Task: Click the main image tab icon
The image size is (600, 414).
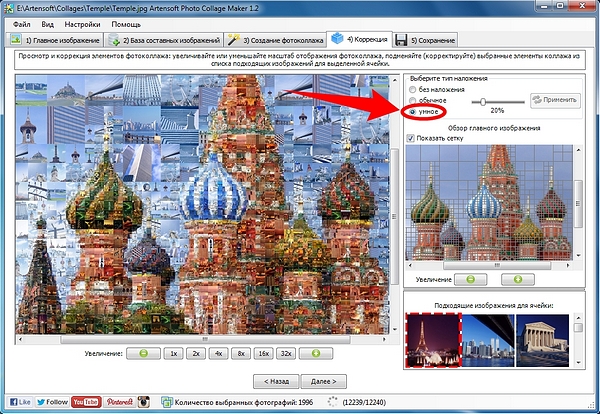Action: click(16, 39)
